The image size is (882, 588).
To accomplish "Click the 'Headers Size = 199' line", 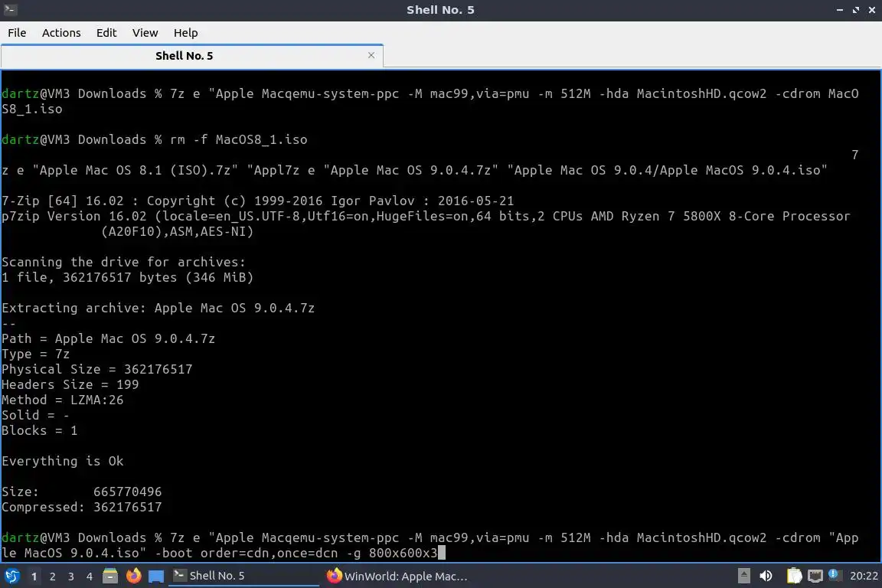I will point(70,384).
